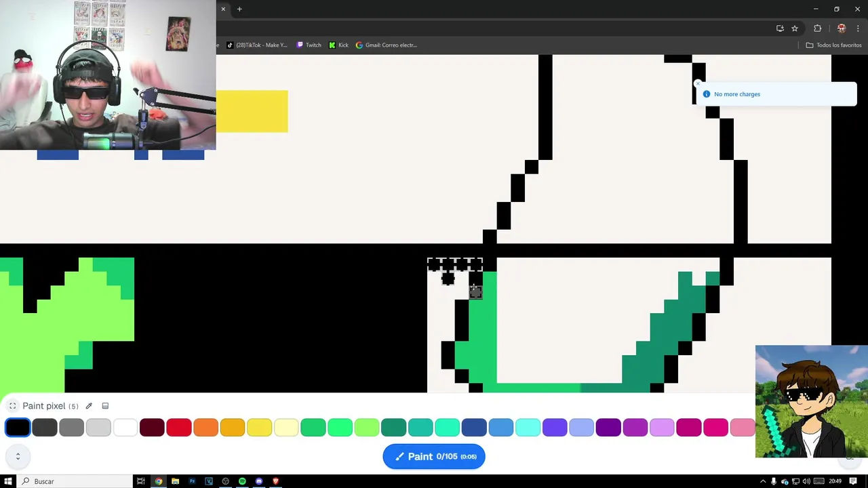This screenshot has width=868, height=488.
Task: Open the 20:49 system clock
Action: (835, 481)
